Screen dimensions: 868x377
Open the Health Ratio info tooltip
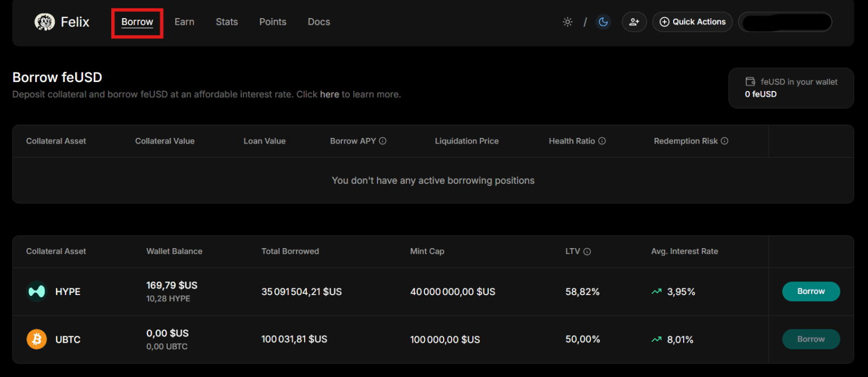pyautogui.click(x=602, y=141)
